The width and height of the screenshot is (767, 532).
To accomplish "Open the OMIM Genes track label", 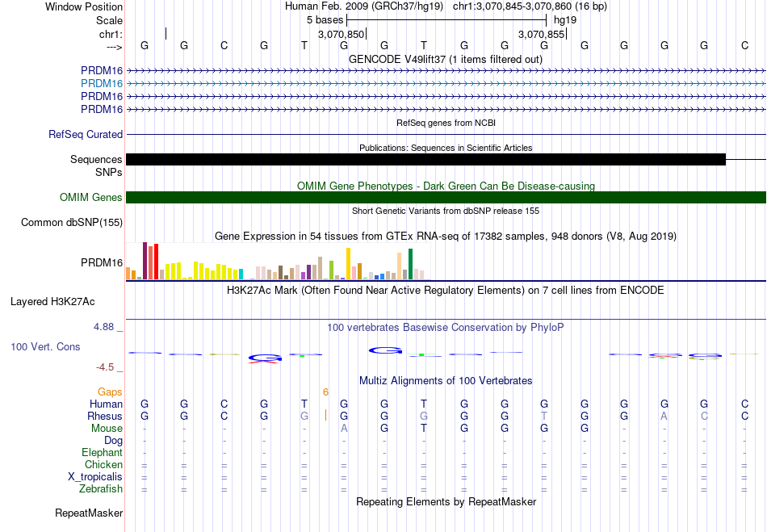I will coord(91,198).
